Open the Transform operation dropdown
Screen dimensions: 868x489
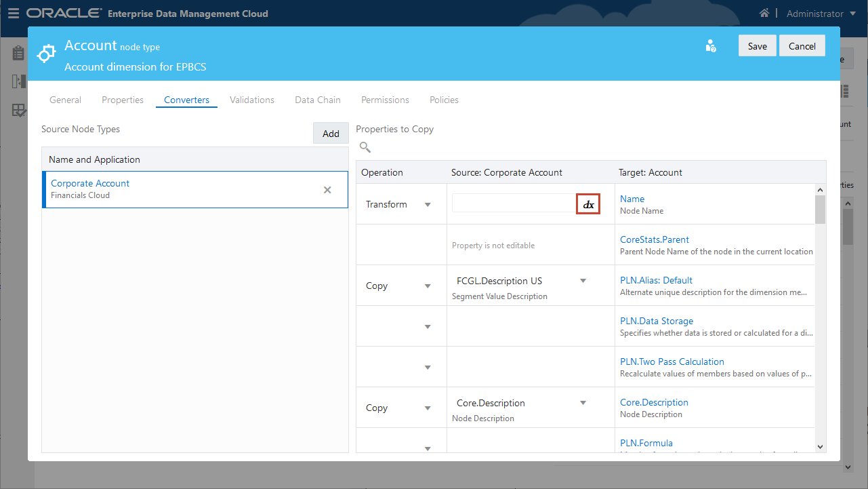tap(428, 203)
